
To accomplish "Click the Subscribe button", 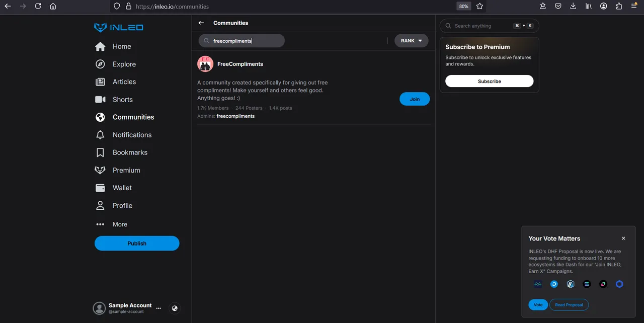I will [x=490, y=81].
